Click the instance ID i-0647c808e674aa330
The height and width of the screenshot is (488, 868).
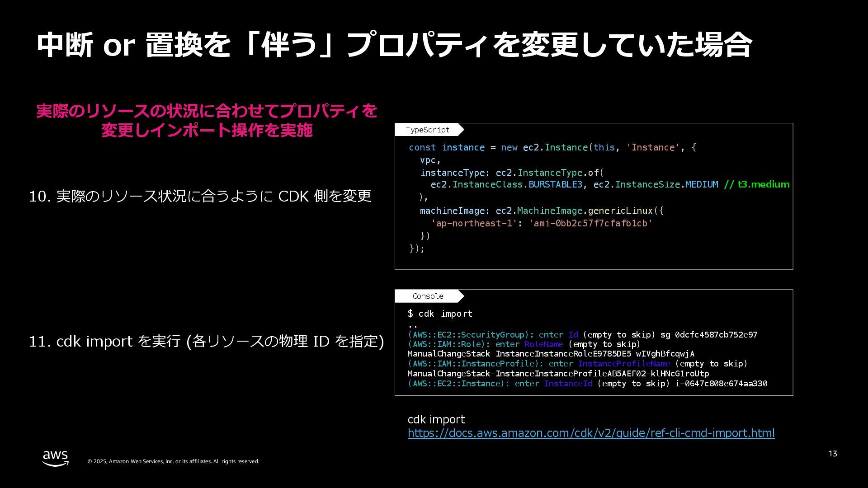tap(721, 384)
